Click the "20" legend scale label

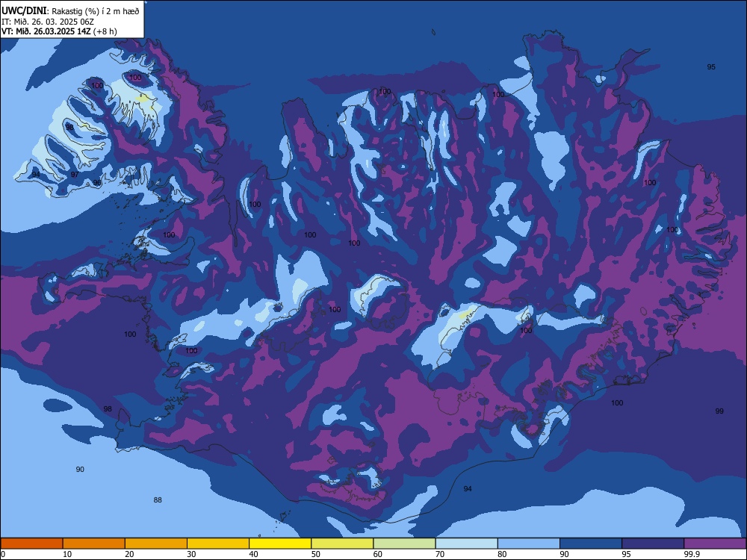tap(129, 554)
